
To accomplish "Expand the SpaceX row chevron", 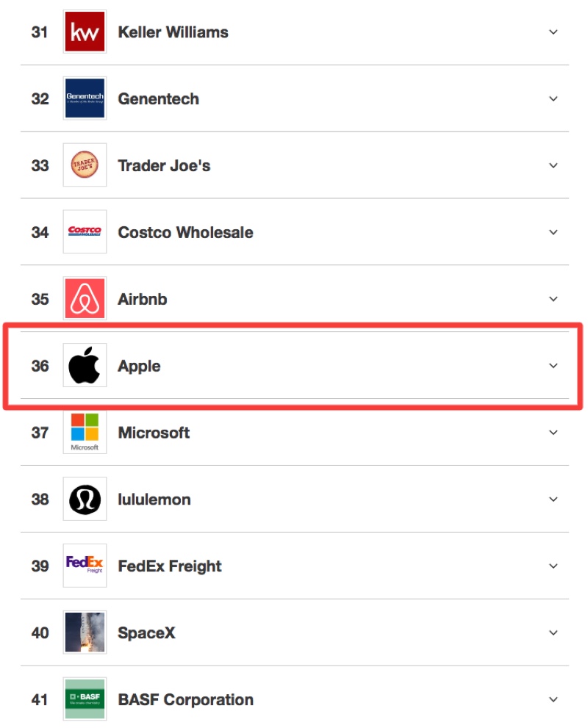I will (553, 633).
